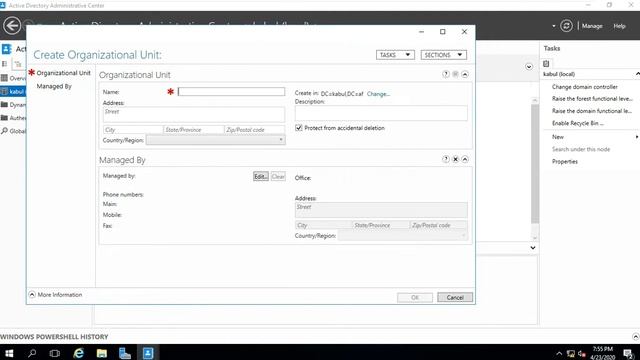The image size is (640, 360).
Task: Toggle Protect from accidental deletion checkbox
Action: (x=299, y=128)
